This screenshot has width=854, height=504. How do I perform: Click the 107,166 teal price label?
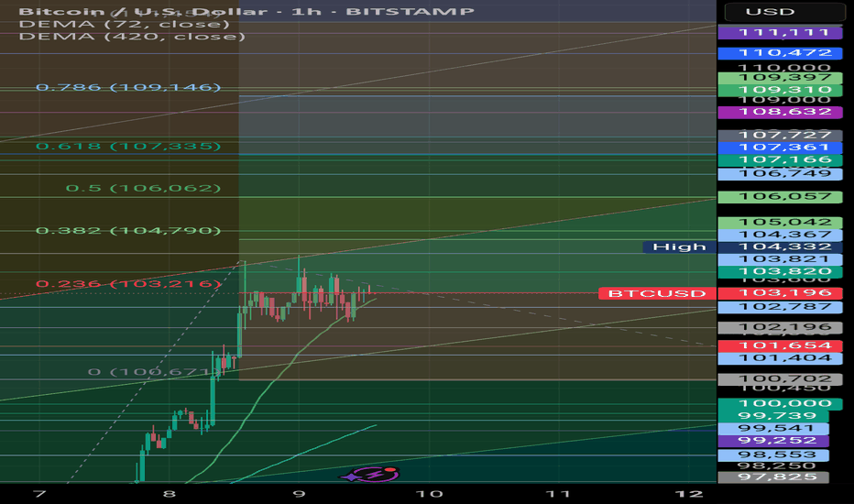[781, 159]
